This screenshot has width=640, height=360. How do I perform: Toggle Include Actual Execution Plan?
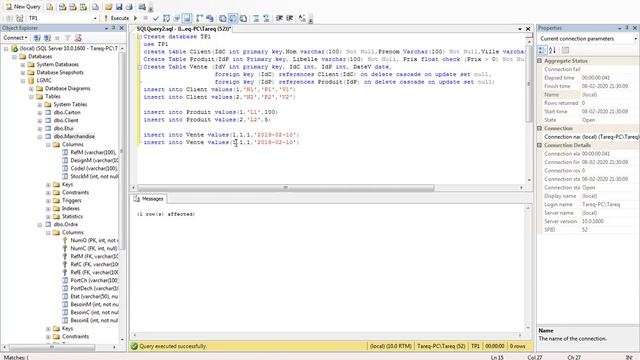199,18
